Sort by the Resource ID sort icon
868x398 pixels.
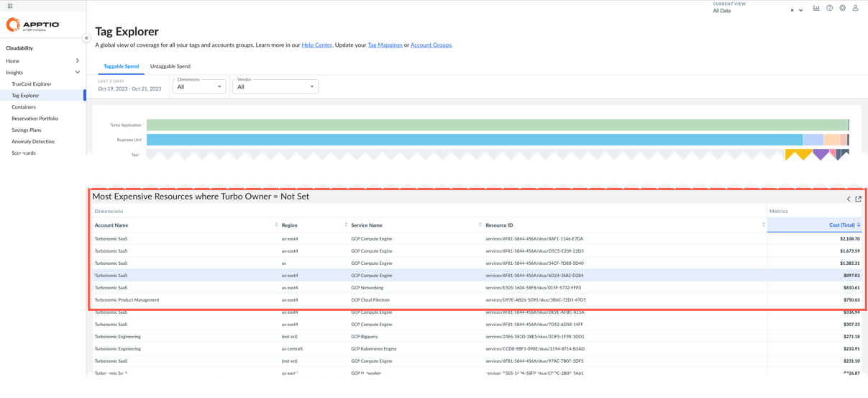tap(764, 225)
